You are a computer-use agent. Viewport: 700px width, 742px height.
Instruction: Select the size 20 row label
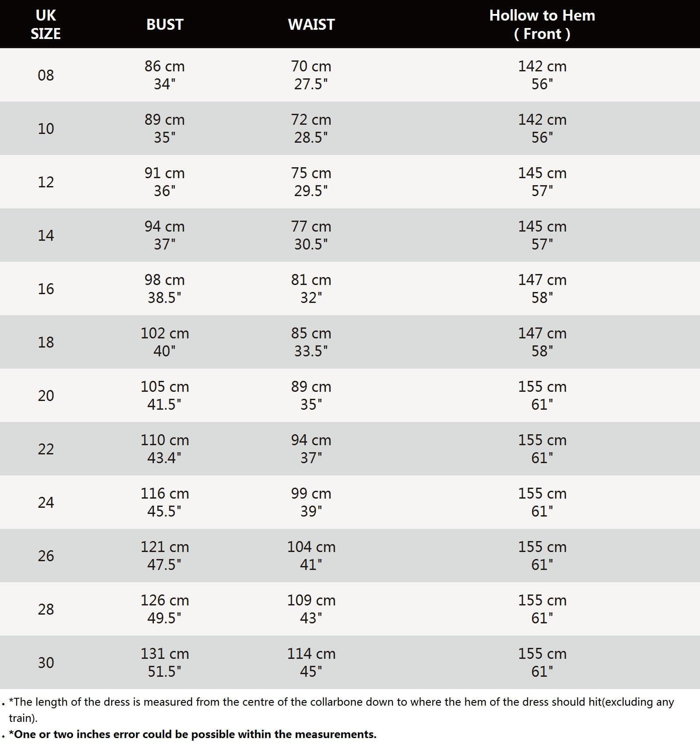coord(45,396)
